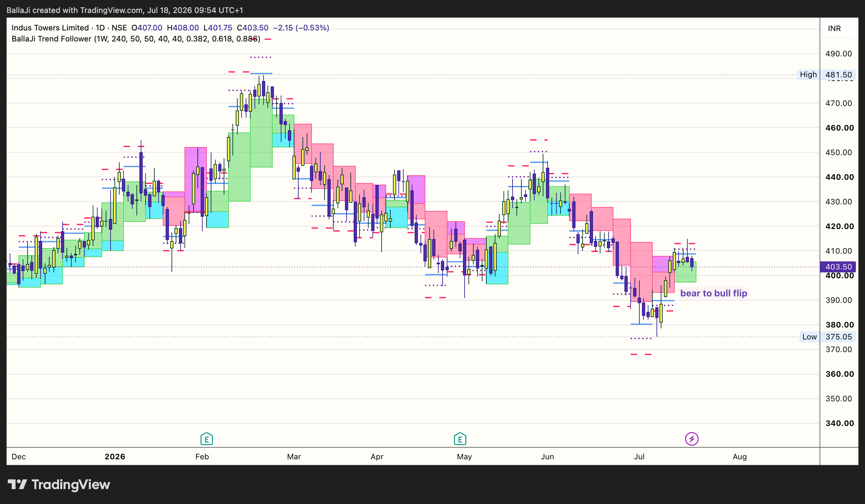This screenshot has height=504, width=865.
Task: Click the High 481.50 price label
Action: [826, 74]
